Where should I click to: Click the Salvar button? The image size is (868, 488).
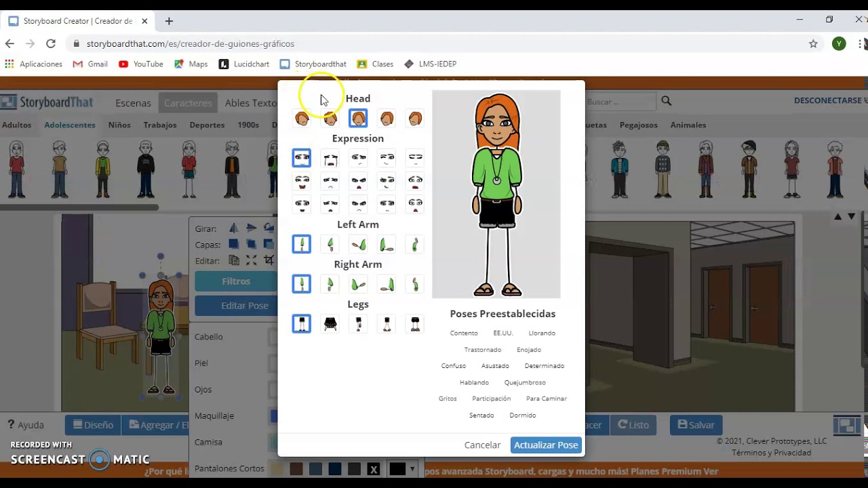tap(696, 425)
